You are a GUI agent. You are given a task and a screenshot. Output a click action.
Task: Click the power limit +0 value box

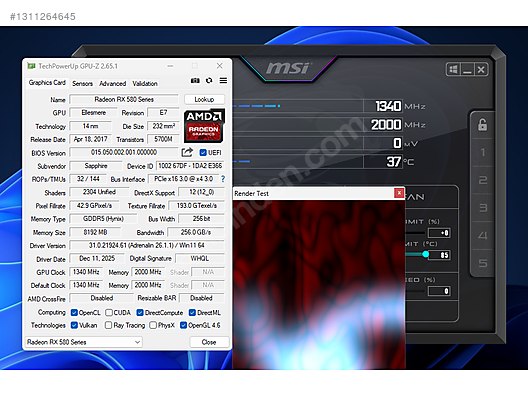(439, 233)
